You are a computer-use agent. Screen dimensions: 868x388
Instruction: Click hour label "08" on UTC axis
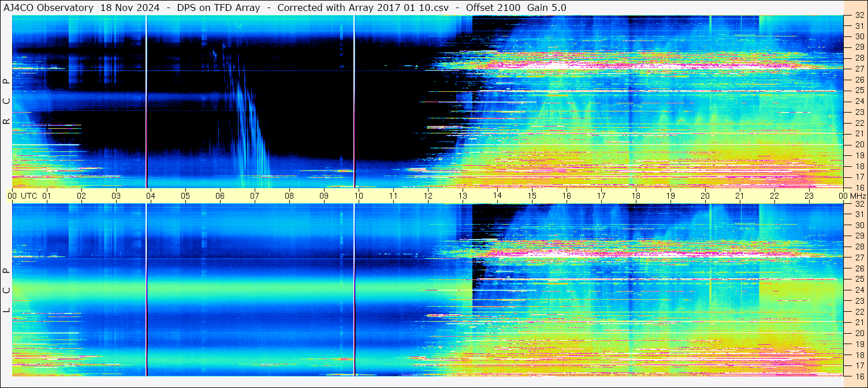(x=289, y=196)
